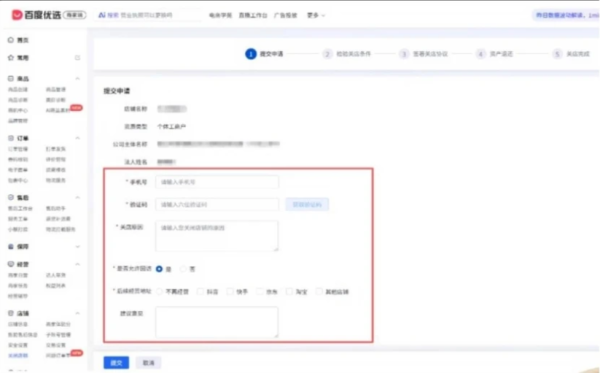Open the 更多 dropdown in top navigation

click(x=316, y=15)
